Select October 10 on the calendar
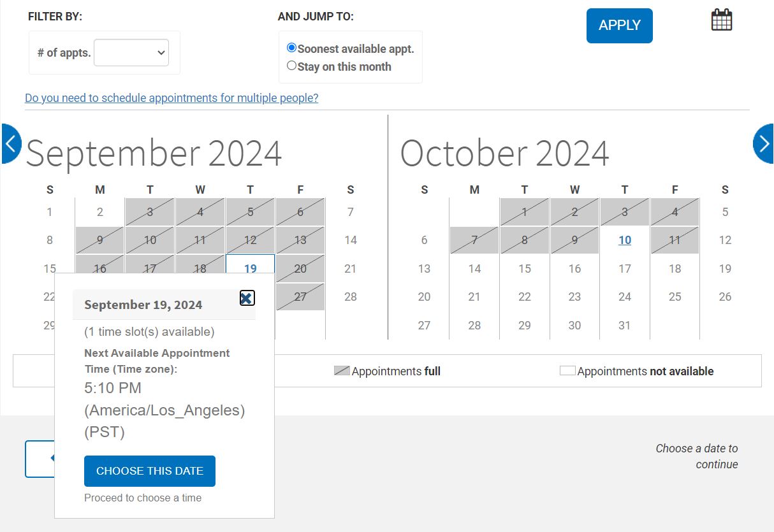 coord(624,240)
